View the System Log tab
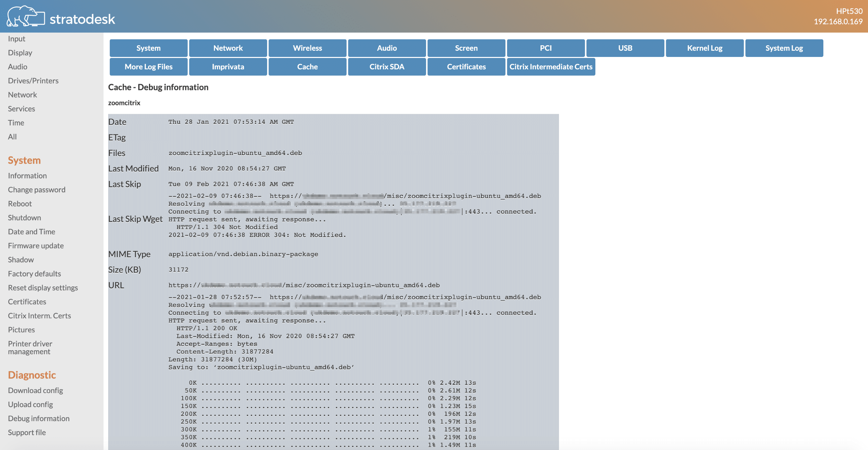The height and width of the screenshot is (450, 868). [784, 48]
